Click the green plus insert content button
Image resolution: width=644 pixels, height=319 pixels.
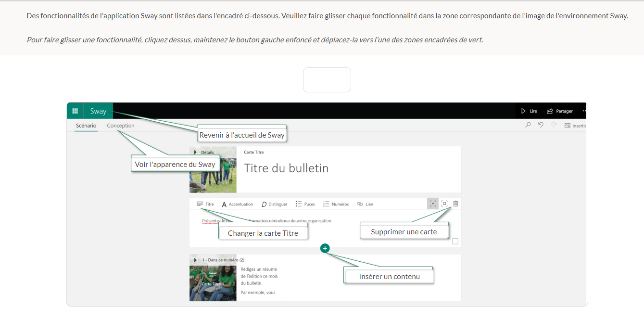point(325,248)
